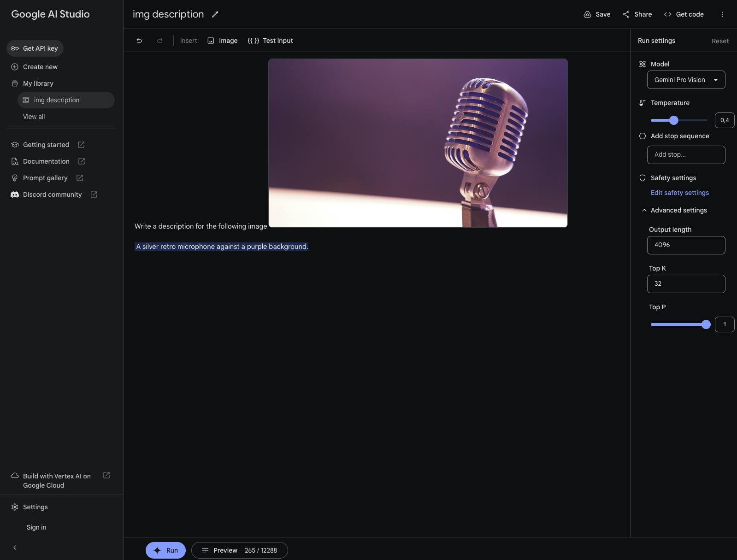Click Sign in
Screen dimensions: 737x560
click(36, 527)
